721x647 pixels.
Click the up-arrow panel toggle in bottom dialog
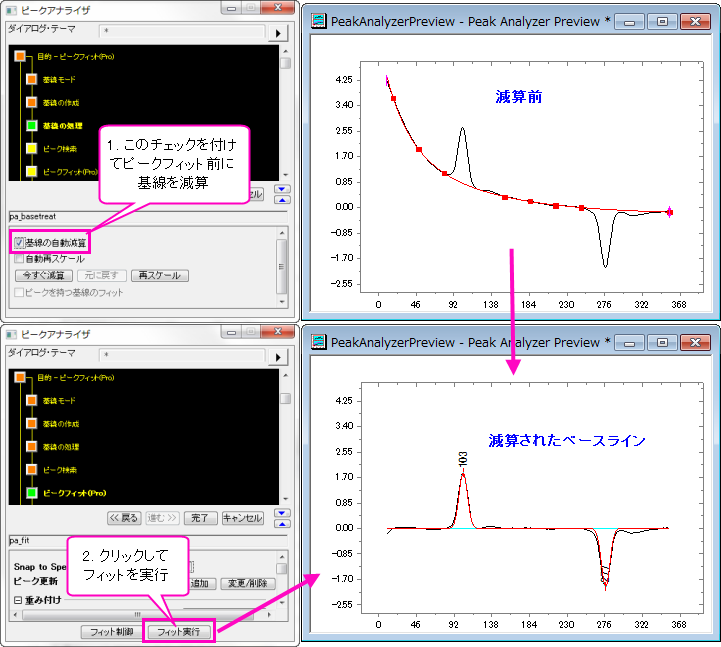click(x=282, y=524)
